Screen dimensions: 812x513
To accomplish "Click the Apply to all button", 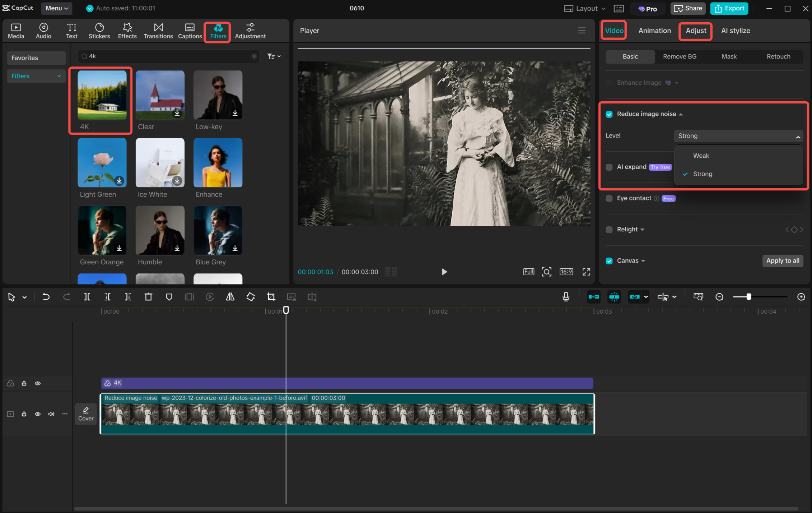I will pos(783,261).
